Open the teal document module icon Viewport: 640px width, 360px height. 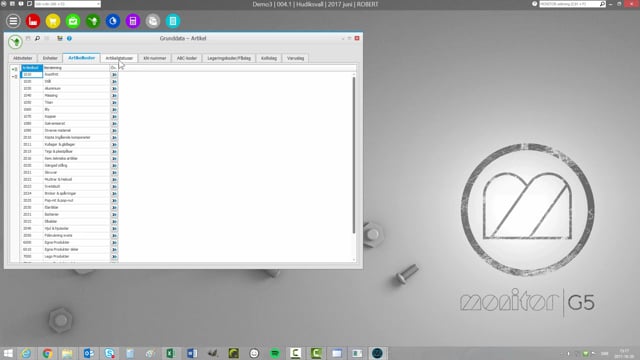[x=173, y=21]
